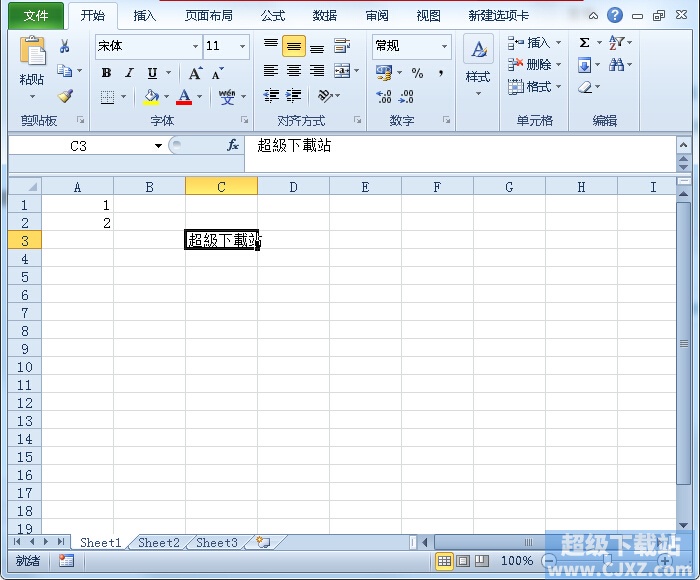The image size is (700, 580).
Task: Apply comma style
Action: point(441,73)
